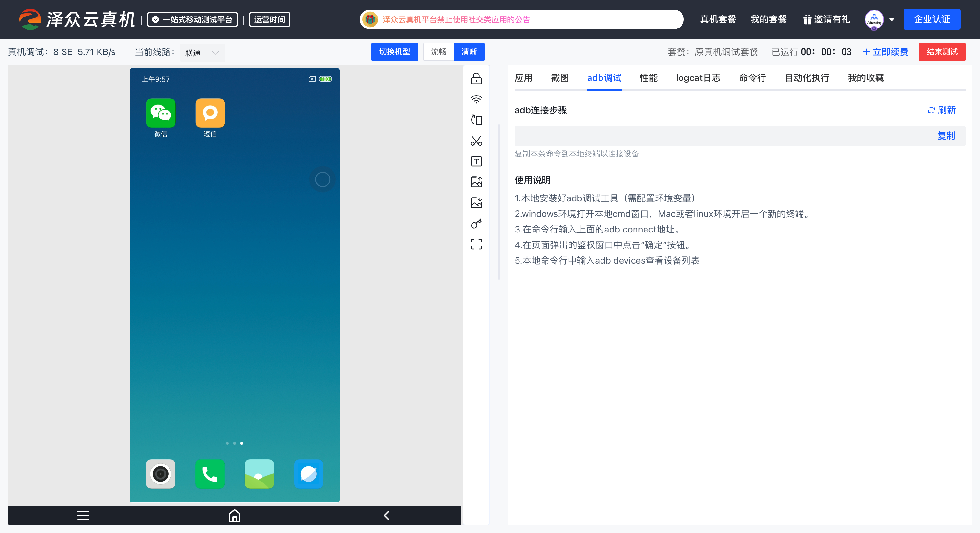
Task: Click the lock screen icon in the side toolbar
Action: [x=476, y=79]
